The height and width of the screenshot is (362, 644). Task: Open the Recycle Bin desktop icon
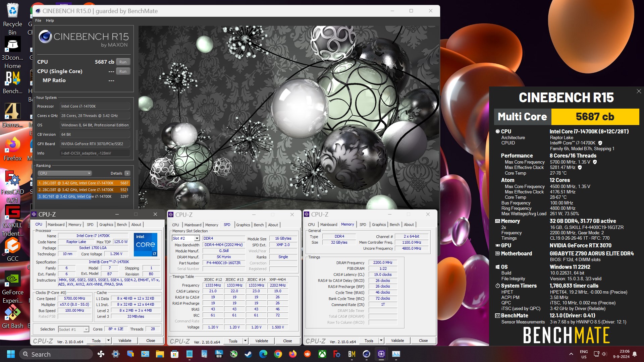12,19
